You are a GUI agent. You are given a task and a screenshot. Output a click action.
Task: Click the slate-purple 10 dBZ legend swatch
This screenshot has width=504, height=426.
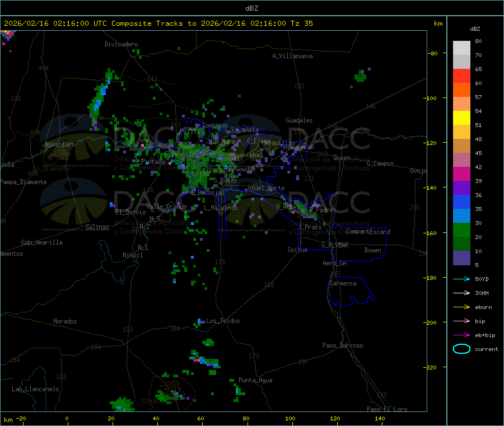click(461, 258)
